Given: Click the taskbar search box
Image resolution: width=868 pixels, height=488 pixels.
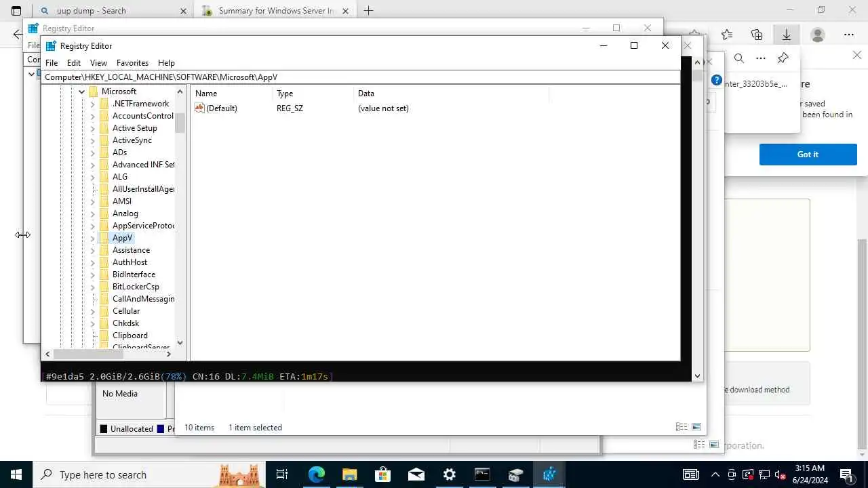Looking at the screenshot, I should [x=149, y=474].
